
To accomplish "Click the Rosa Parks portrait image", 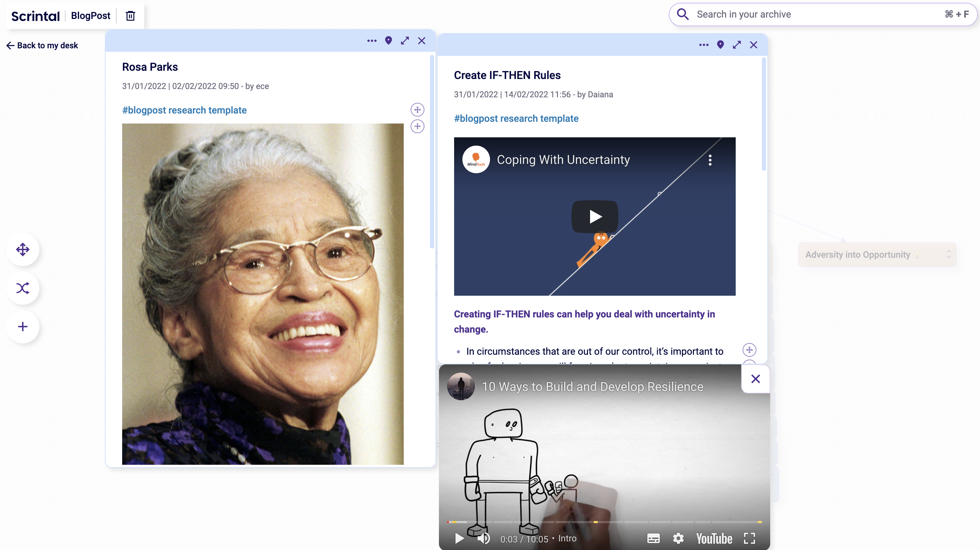I will [263, 294].
